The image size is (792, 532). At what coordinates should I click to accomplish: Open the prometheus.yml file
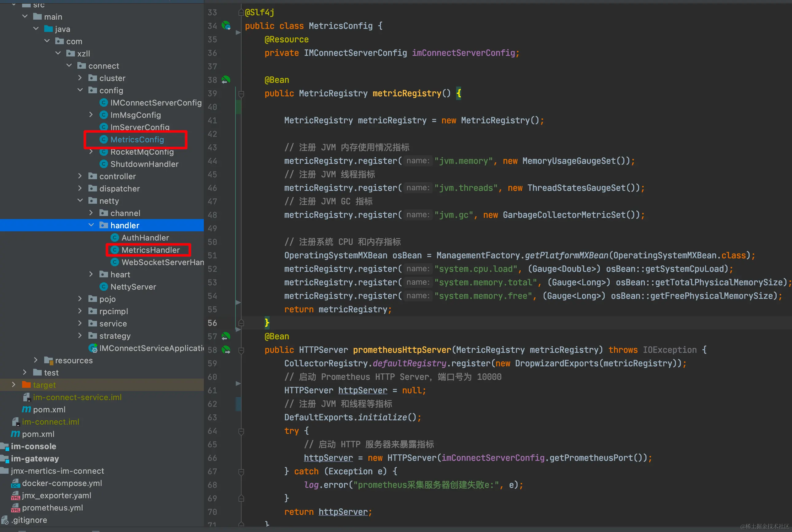(52, 507)
